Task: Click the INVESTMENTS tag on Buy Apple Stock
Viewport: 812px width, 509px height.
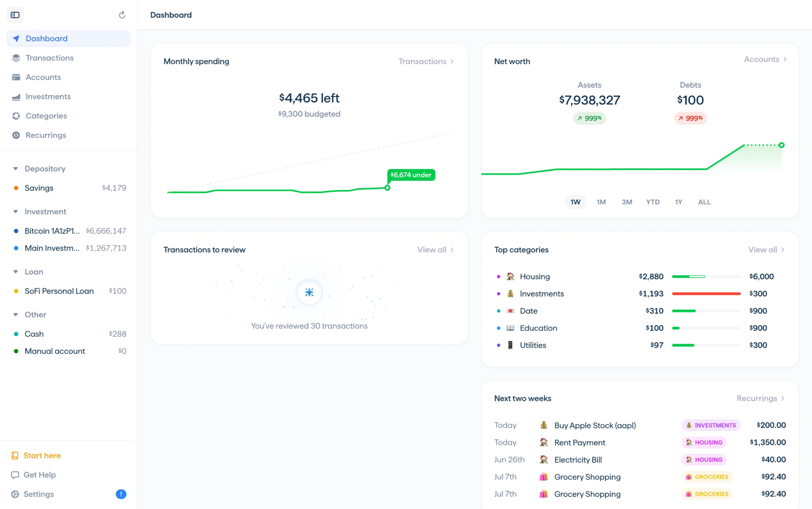Action: [711, 425]
